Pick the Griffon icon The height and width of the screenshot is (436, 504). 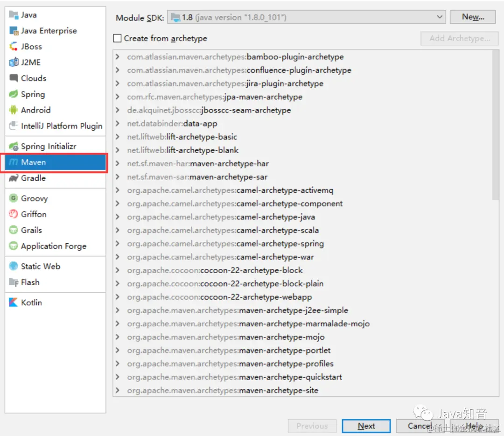coord(14,214)
